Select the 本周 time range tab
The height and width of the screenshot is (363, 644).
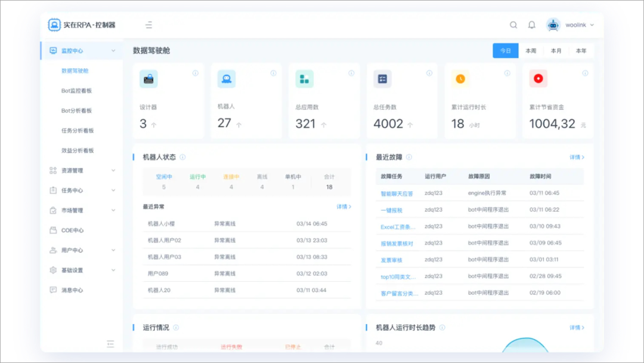coord(531,51)
